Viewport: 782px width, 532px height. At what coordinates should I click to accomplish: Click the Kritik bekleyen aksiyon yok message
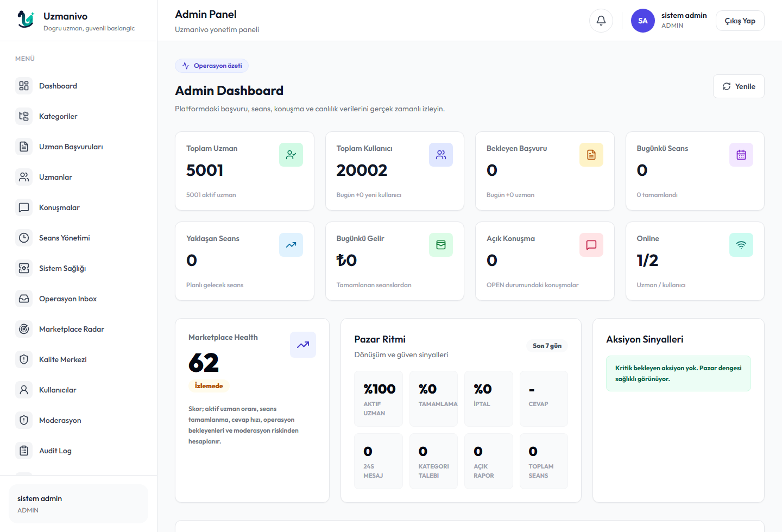[678, 373]
